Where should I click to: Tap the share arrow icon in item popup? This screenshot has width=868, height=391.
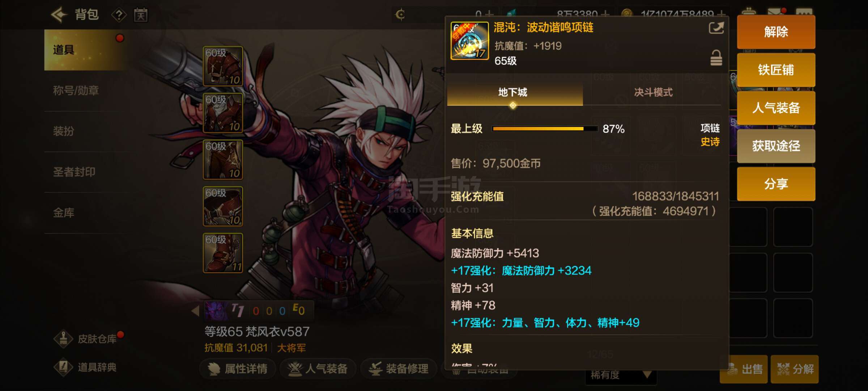(x=716, y=28)
